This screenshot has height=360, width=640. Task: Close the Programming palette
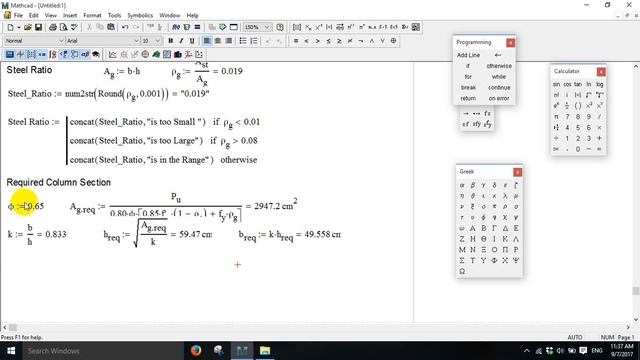(511, 42)
